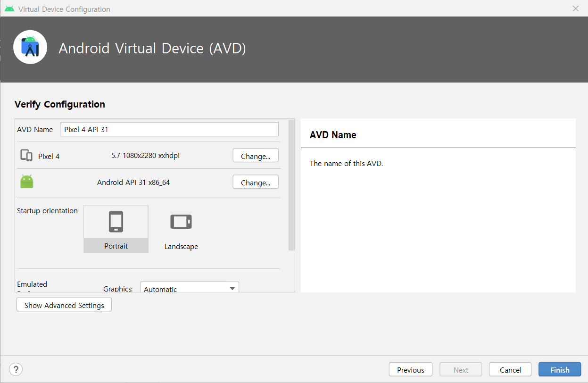
Task: Go back with the Previous button
Action: [x=411, y=370]
